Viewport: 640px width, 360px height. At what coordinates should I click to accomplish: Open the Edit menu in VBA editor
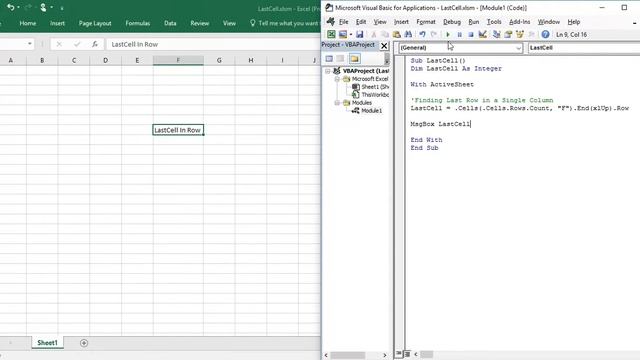click(361, 22)
